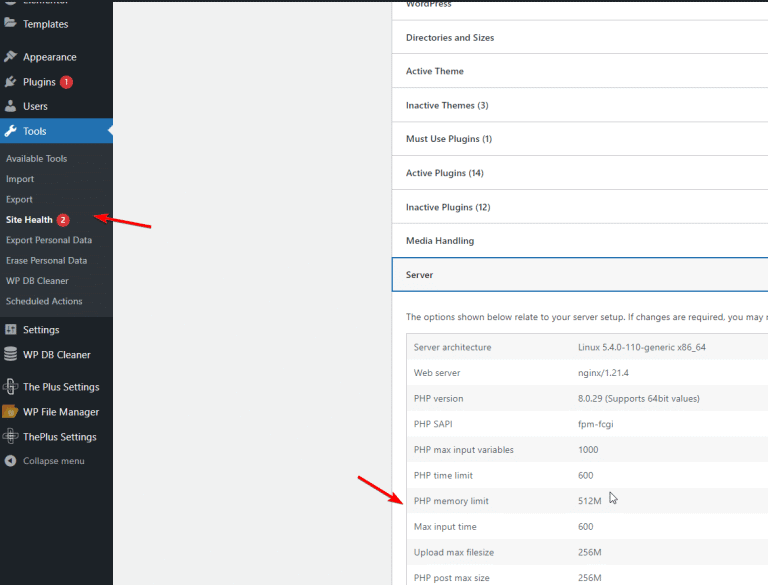Click the Templates folder icon
The width and height of the screenshot is (768, 585).
[10, 24]
